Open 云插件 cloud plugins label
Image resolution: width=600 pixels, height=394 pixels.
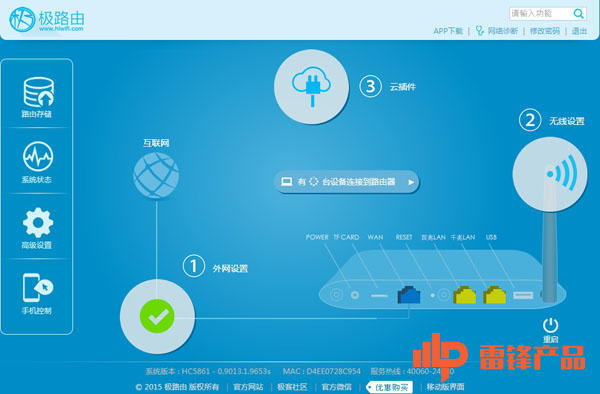(x=403, y=87)
